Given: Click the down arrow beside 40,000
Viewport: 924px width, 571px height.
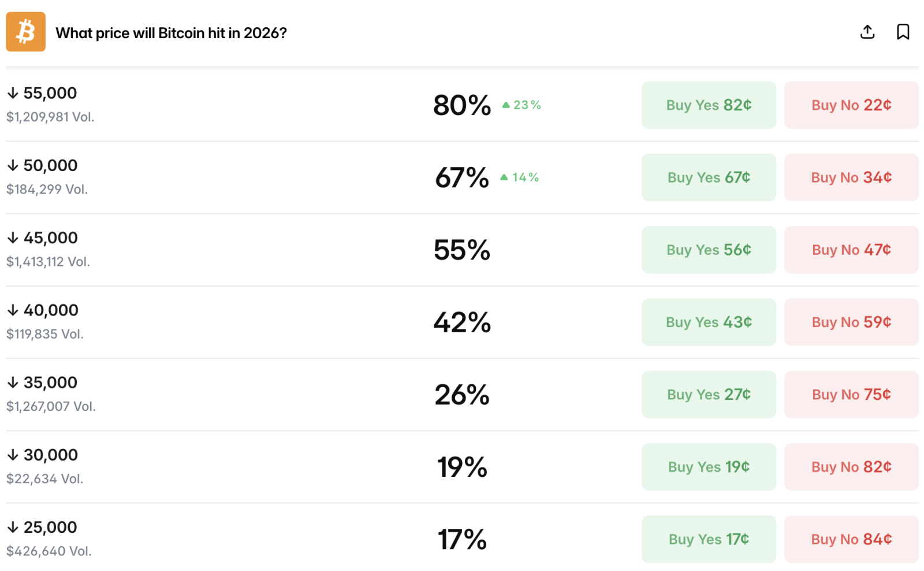Looking at the screenshot, I should [13, 310].
